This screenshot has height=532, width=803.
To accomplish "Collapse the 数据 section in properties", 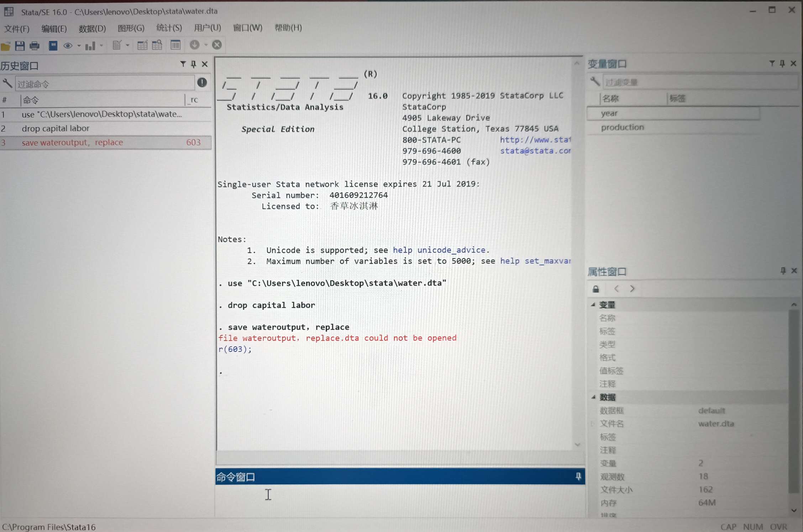I will 593,397.
